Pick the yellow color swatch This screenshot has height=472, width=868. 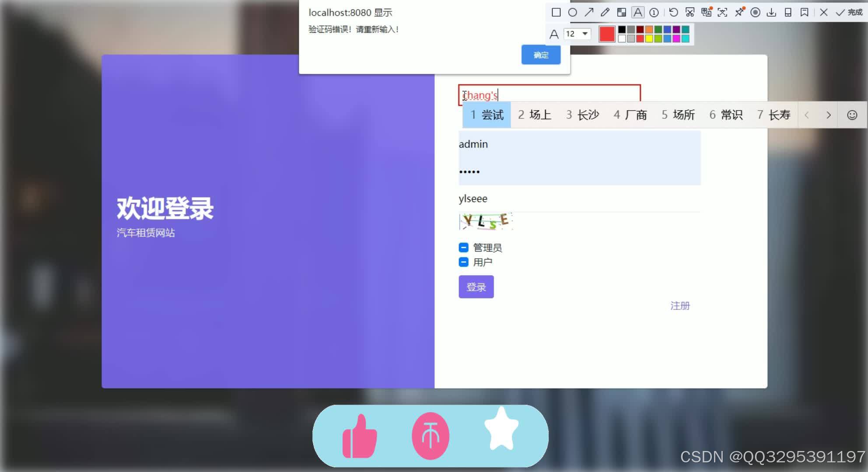point(649,38)
